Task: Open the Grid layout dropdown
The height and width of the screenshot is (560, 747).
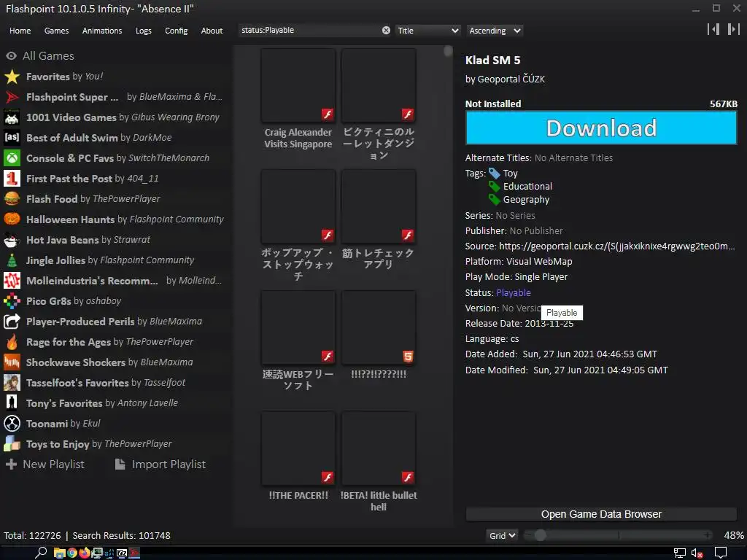Action: point(502,536)
